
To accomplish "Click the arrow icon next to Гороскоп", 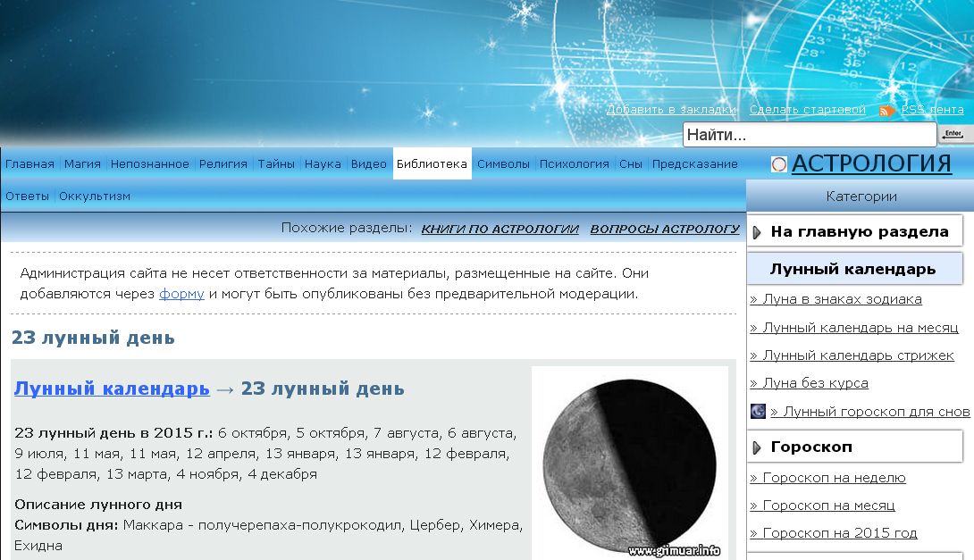I will (757, 447).
